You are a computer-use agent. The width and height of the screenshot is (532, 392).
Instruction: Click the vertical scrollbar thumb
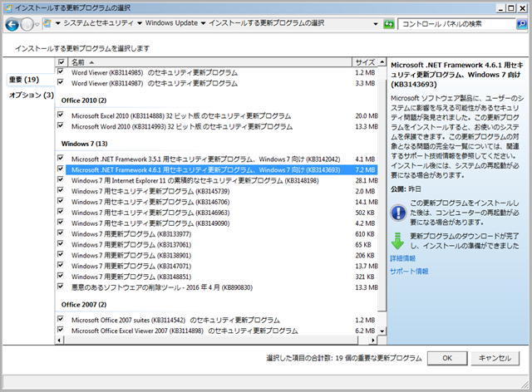point(382,195)
